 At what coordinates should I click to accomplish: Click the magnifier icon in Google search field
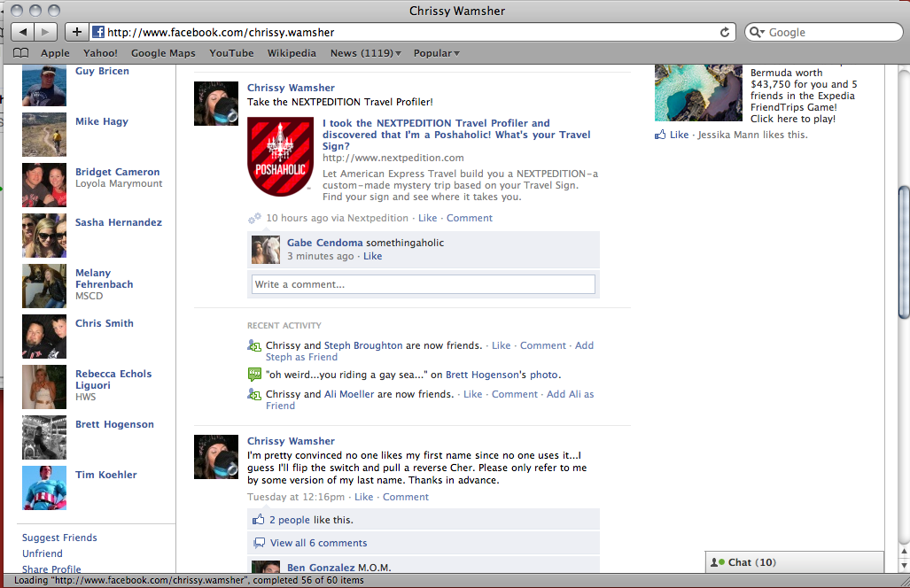tap(757, 32)
